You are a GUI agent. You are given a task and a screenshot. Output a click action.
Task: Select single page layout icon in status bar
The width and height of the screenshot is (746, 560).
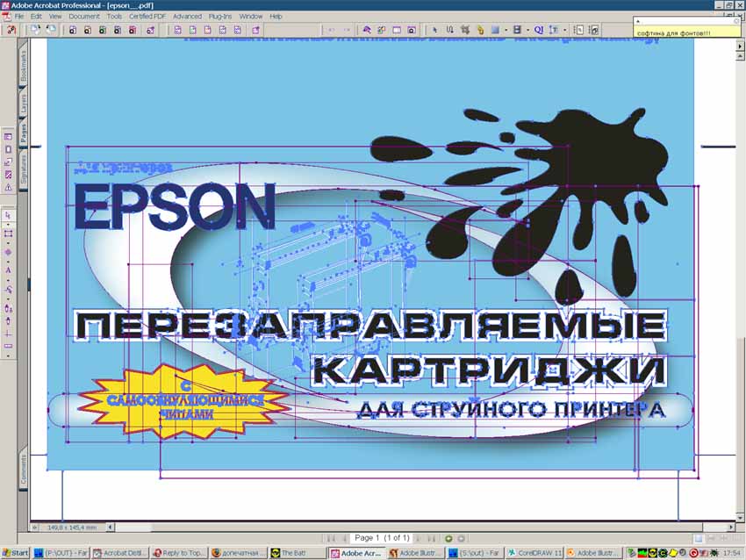click(699, 539)
